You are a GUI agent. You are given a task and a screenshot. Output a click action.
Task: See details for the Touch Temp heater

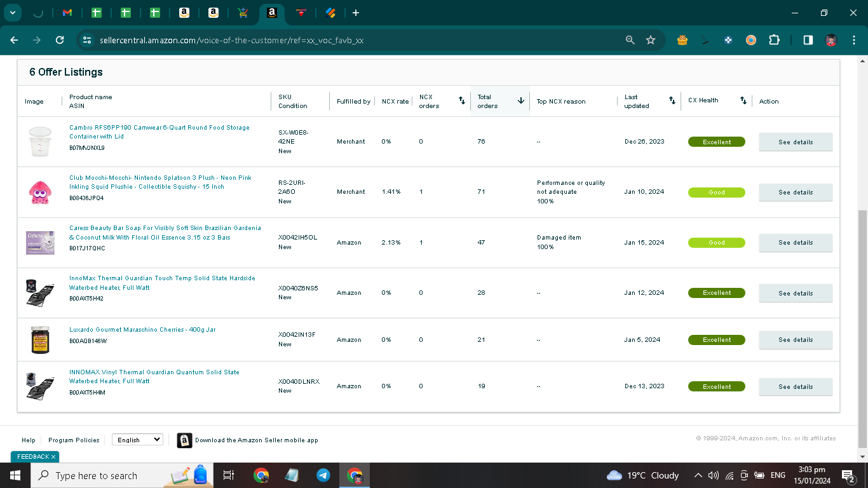(796, 293)
